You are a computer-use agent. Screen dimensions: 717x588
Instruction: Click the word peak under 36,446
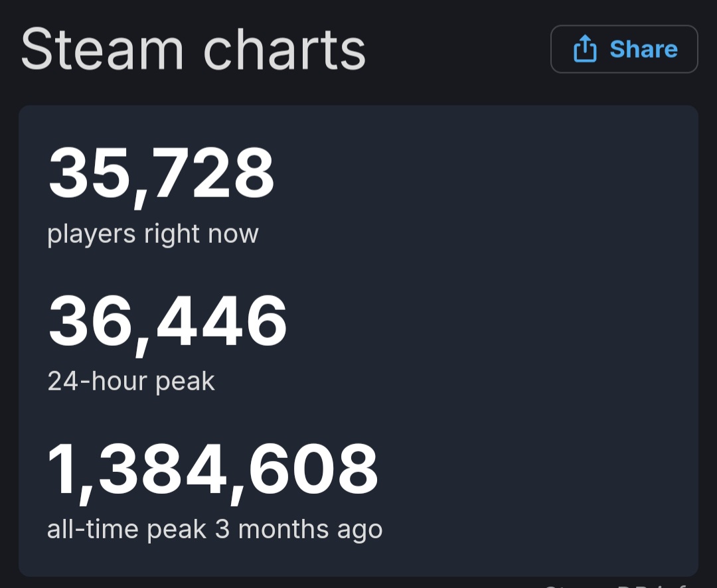point(185,382)
